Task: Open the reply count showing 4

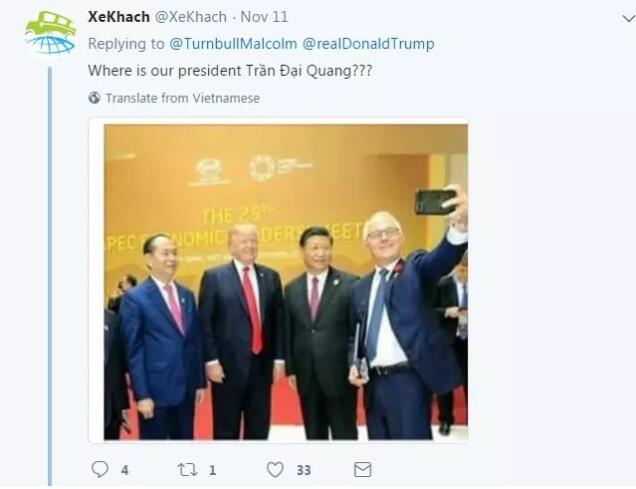Action: tap(125, 470)
